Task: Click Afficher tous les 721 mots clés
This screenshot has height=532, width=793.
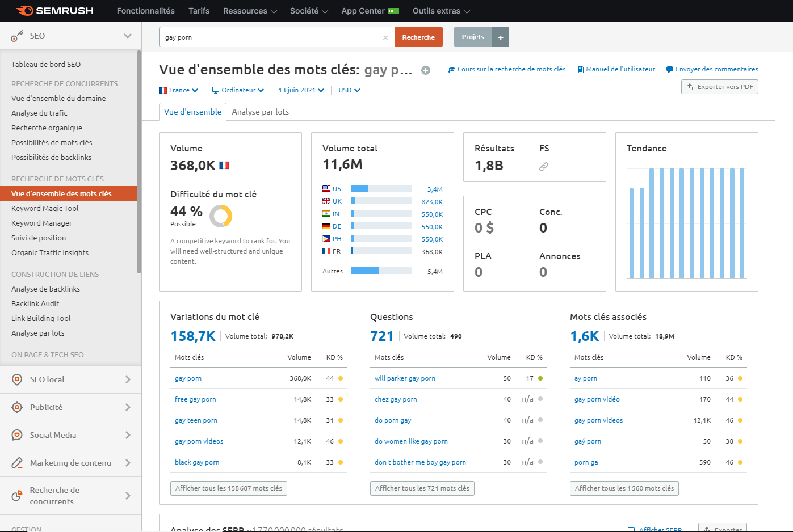Action: coord(422,488)
